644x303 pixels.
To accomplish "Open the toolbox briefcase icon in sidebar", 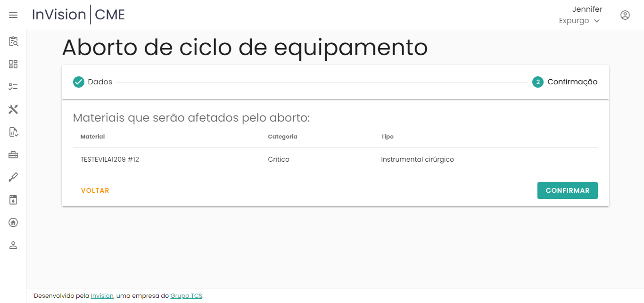I will (13, 155).
